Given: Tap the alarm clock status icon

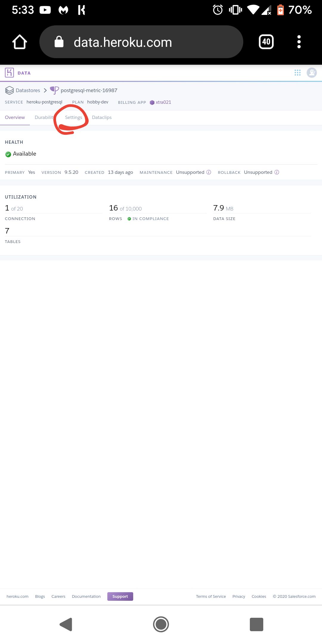Looking at the screenshot, I should click(x=218, y=10).
